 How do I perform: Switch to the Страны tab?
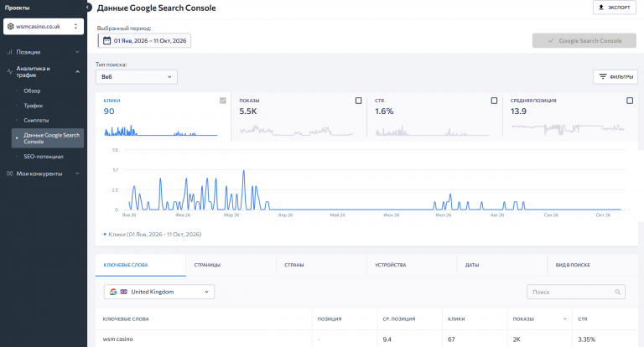tap(321, 266)
